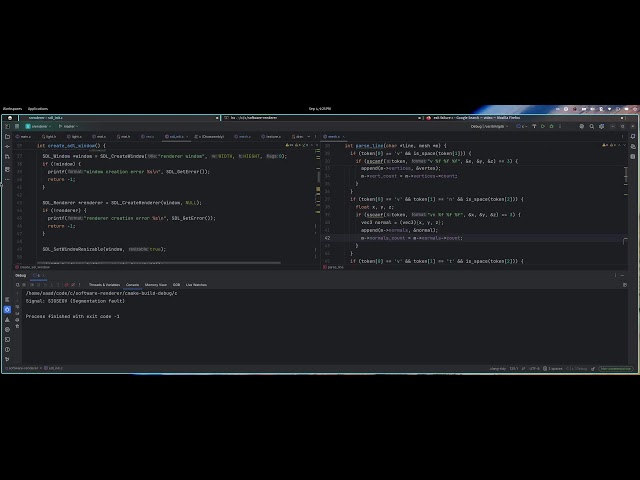This screenshot has width=640, height=480.
Task: Click the create_sdl_window breadcrumb below left editor
Action: click(x=33, y=267)
